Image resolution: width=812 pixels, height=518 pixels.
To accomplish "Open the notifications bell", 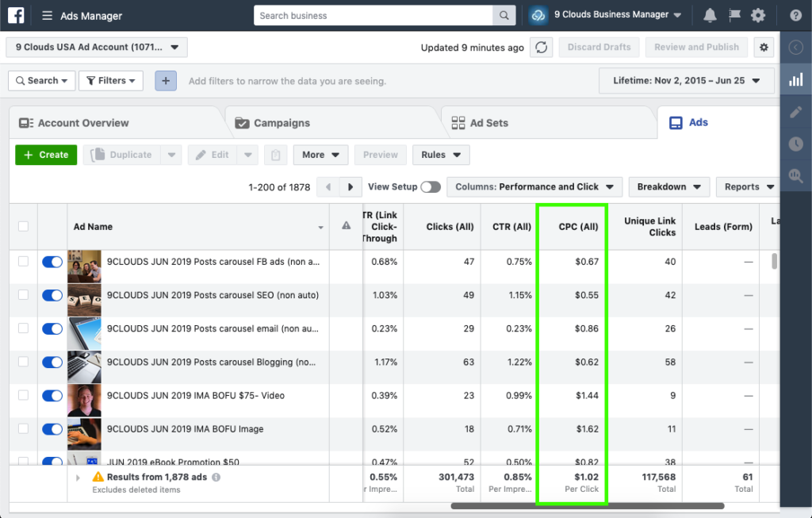I will 710,16.
